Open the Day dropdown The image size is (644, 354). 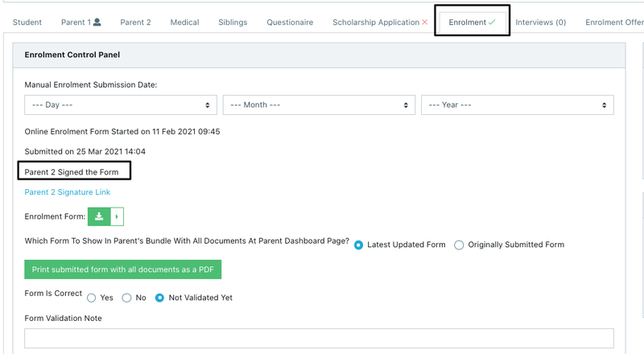coord(120,105)
